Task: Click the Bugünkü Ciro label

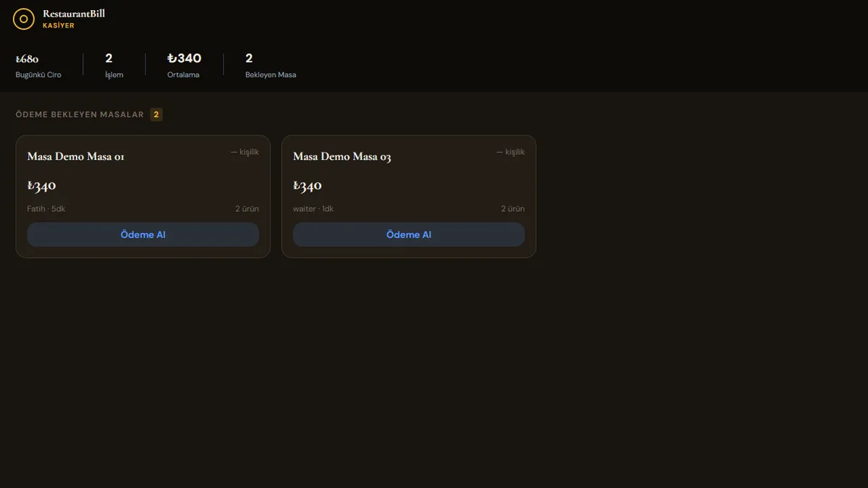Action: coord(38,75)
